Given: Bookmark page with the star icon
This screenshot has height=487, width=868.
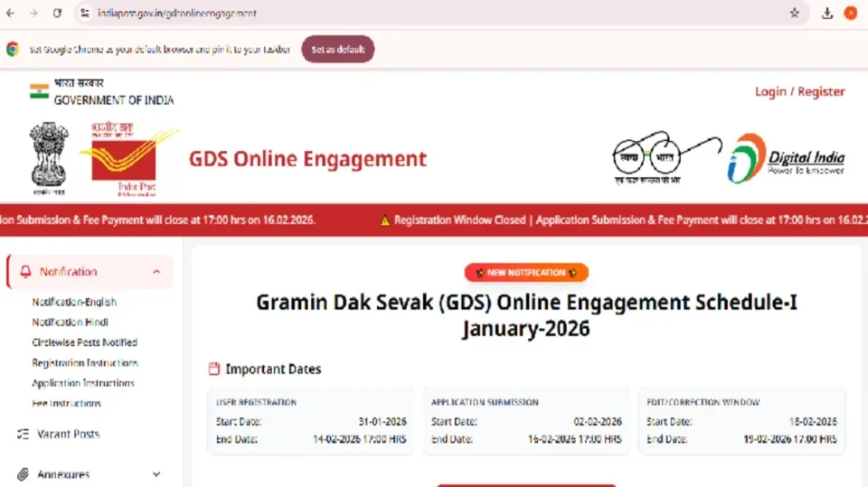Looking at the screenshot, I should point(794,14).
